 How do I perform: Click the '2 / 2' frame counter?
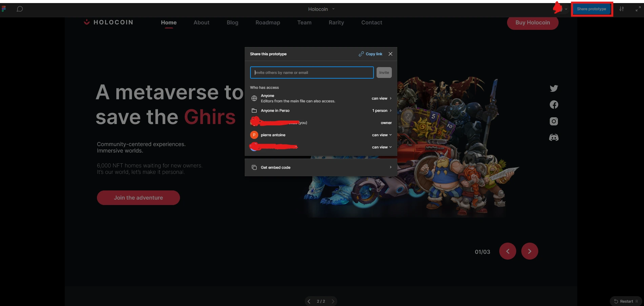[x=321, y=301]
